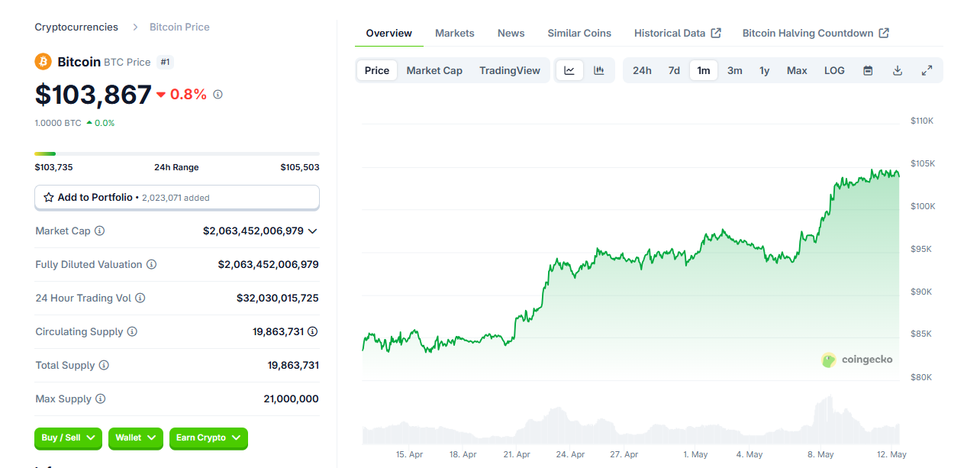Image resolution: width=980 pixels, height=468 pixels.
Task: Toggle LOG scale on the chart
Action: (834, 70)
